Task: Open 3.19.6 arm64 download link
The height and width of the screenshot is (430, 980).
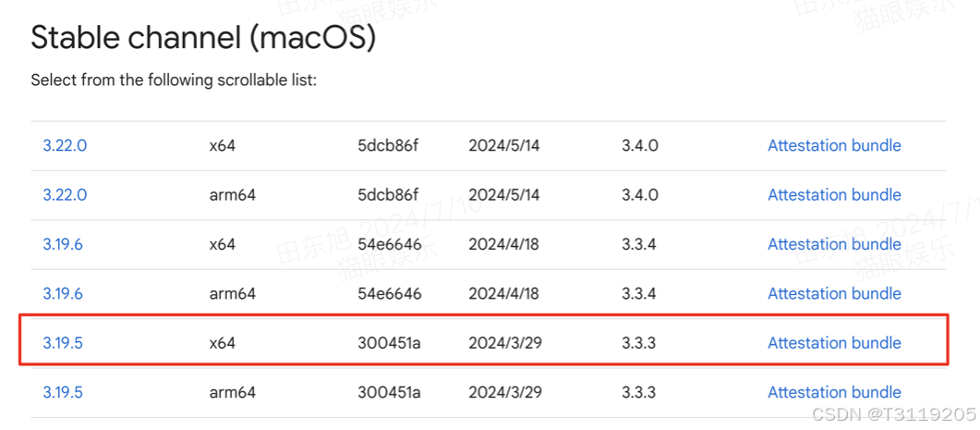Action: [63, 294]
